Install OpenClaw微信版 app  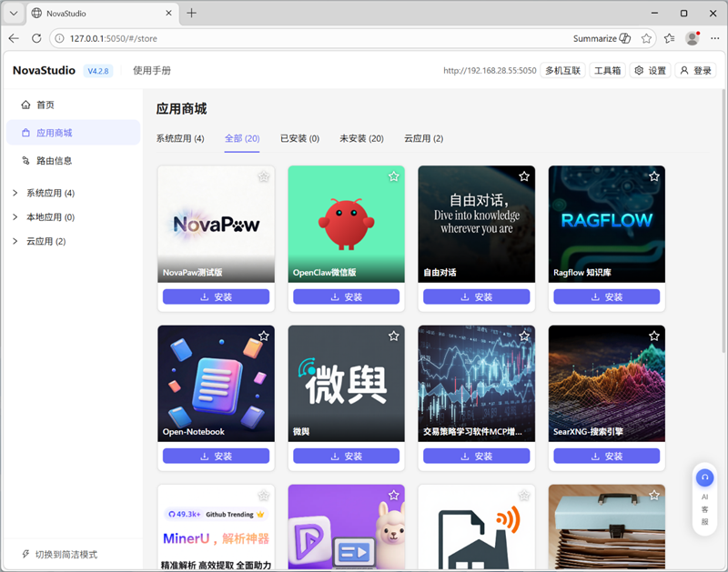pos(347,296)
